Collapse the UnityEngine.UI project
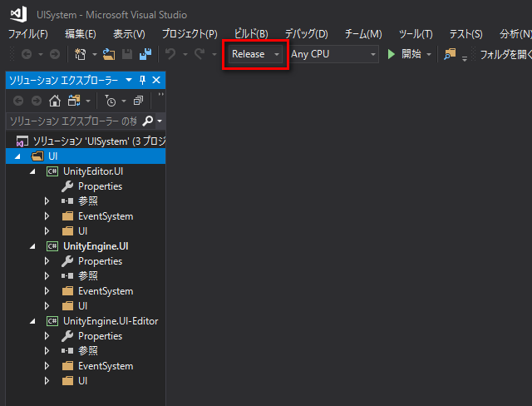 coord(32,246)
